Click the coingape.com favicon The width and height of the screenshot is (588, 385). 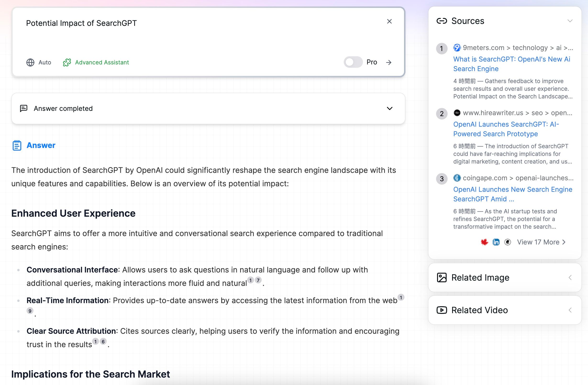(x=457, y=178)
